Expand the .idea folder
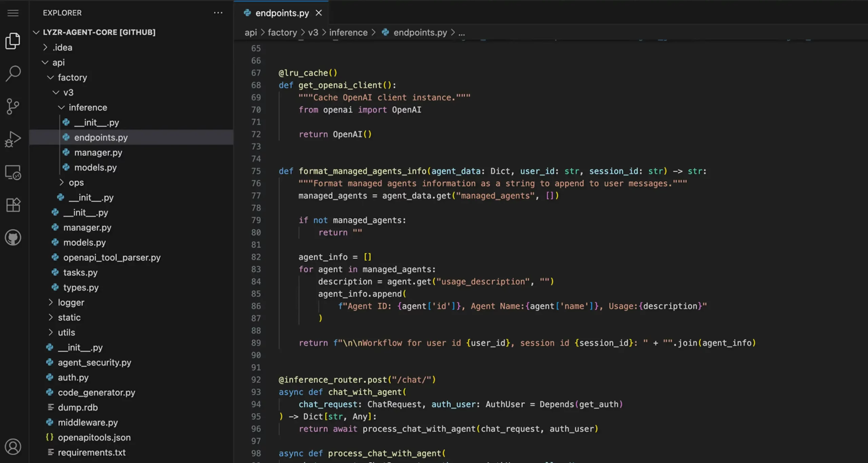The height and width of the screenshot is (463, 868). point(62,47)
